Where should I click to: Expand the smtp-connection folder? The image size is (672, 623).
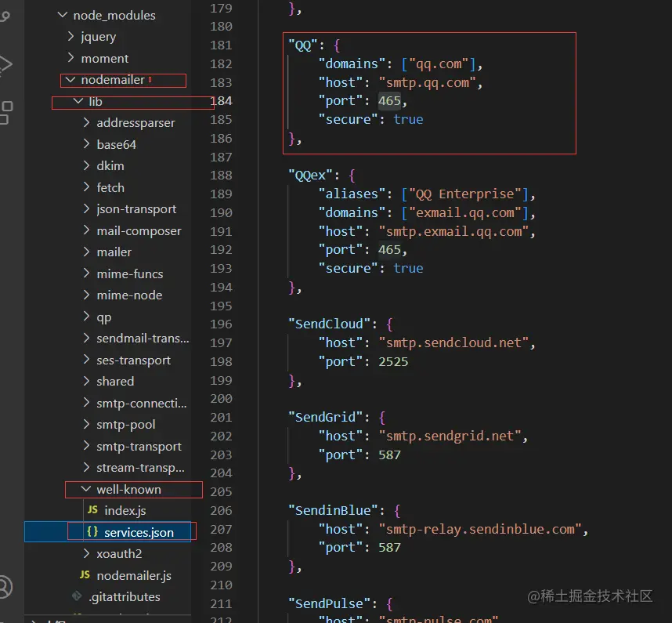[86, 403]
